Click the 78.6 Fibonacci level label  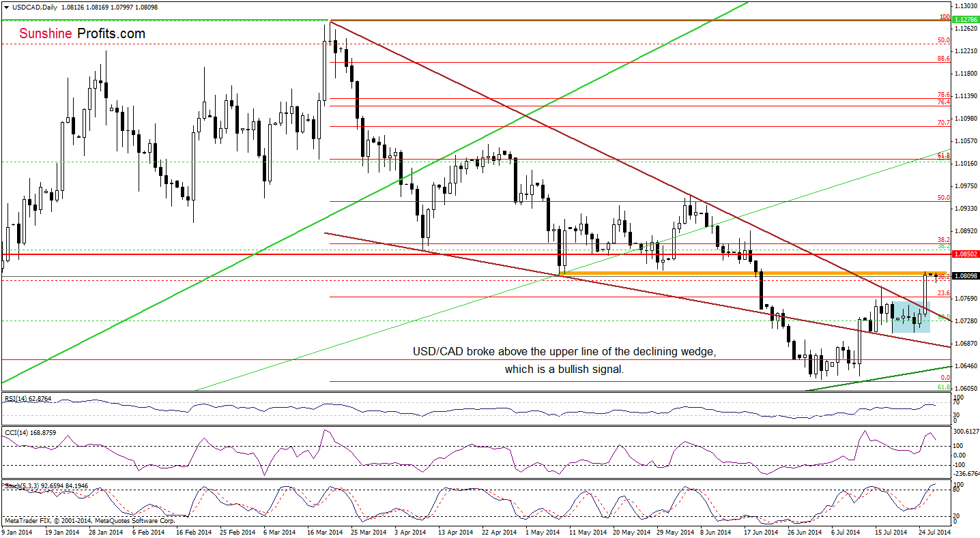(945, 95)
